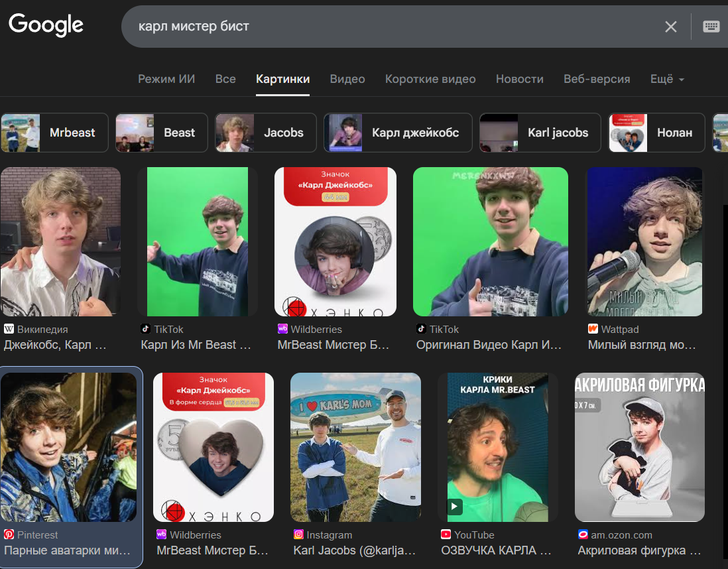Go to the 'Новости' tab
This screenshot has width=728, height=569.
pos(520,79)
